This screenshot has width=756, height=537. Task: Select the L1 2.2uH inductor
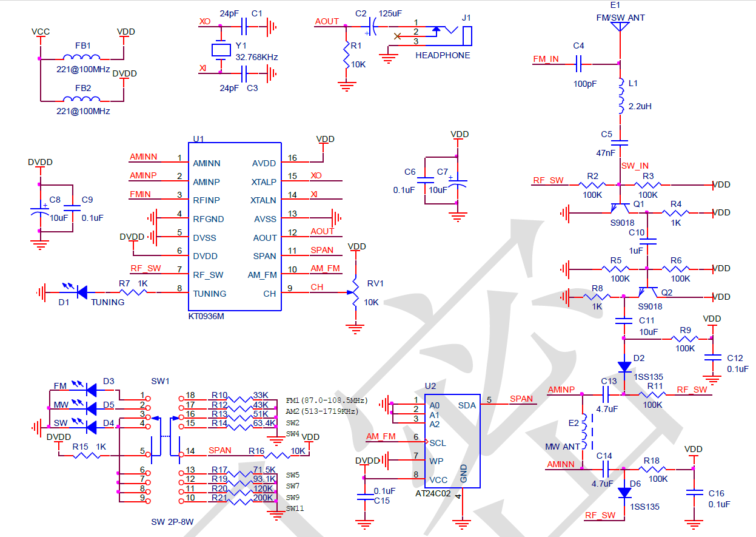pyautogui.click(x=620, y=96)
